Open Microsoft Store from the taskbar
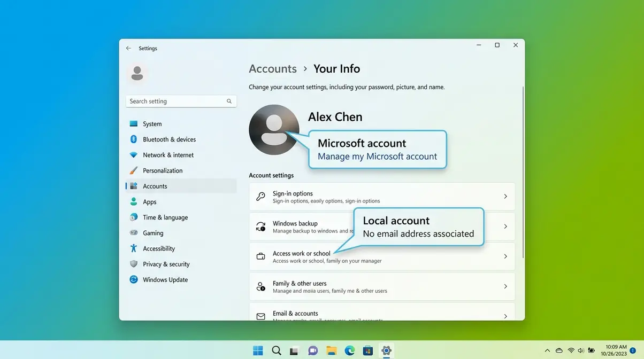This screenshot has height=359, width=644. pos(367,351)
